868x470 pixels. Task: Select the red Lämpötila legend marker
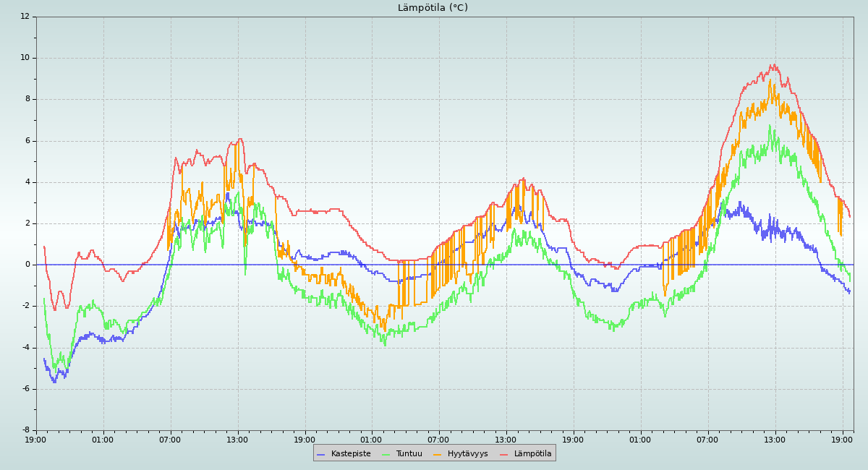pos(504,454)
